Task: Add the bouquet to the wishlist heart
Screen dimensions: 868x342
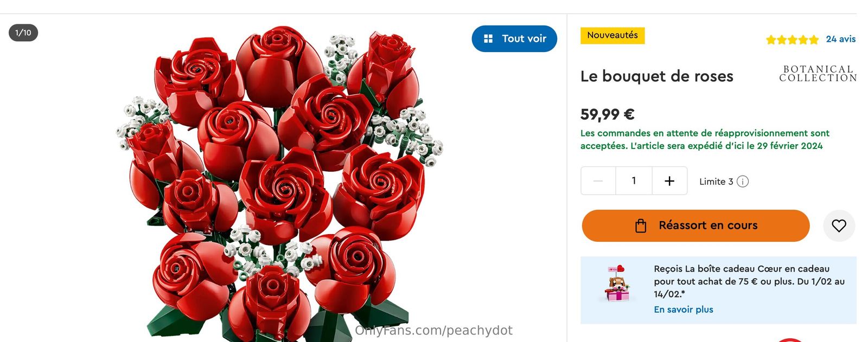Action: (839, 225)
